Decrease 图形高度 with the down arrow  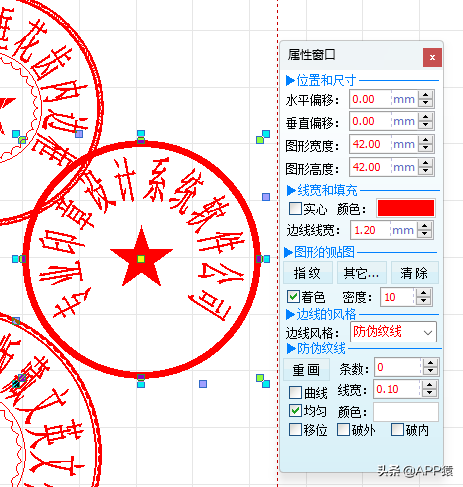pyautogui.click(x=426, y=171)
